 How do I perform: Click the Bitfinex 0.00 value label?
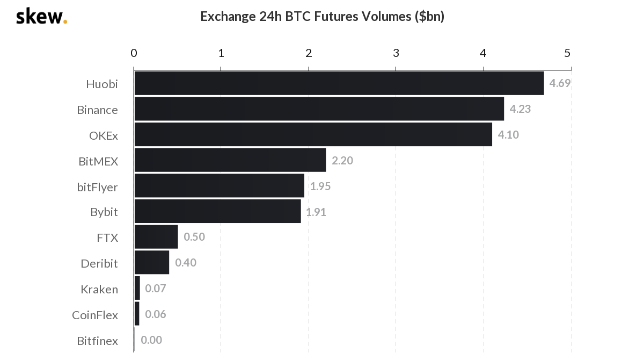coord(151,340)
